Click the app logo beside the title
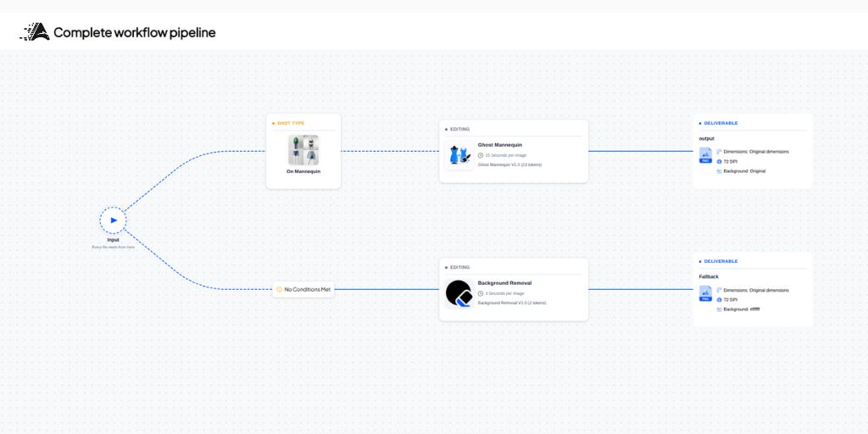 tap(34, 32)
